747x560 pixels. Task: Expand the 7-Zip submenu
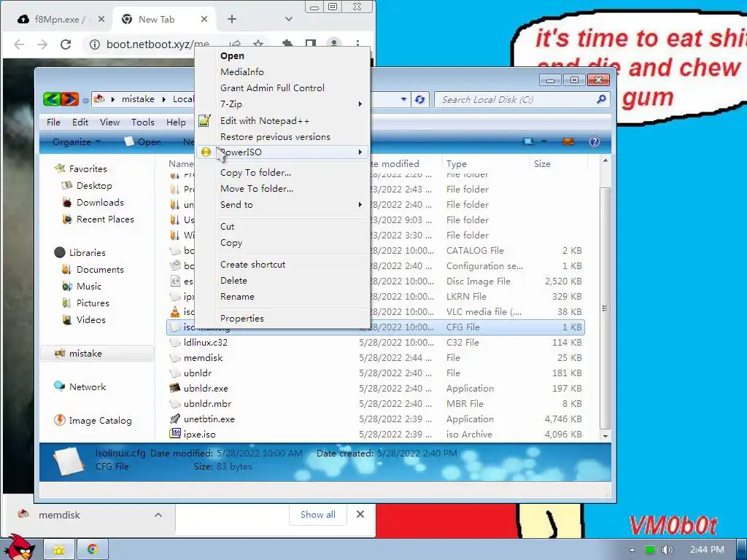point(282,104)
